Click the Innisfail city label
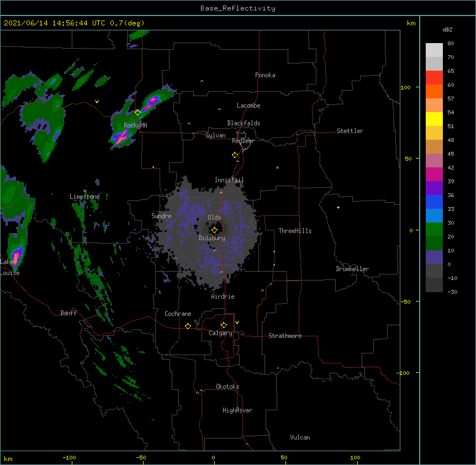Image resolution: width=476 pixels, height=465 pixels. pos(229,180)
